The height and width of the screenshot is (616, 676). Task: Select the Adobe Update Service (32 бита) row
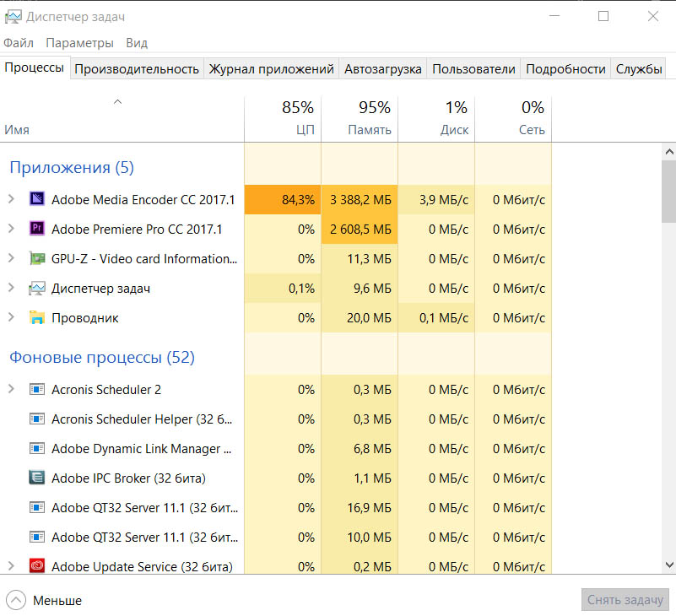click(x=276, y=566)
